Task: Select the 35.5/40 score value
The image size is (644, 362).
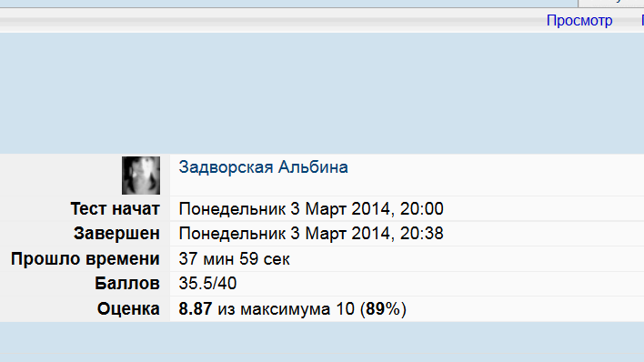Action: (207, 284)
